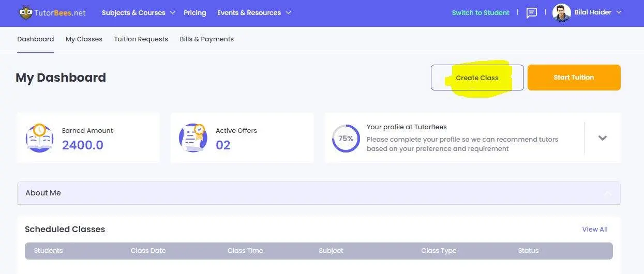Click the Switch to Student link
Viewport: 644px width, 274px height.
coord(481,13)
